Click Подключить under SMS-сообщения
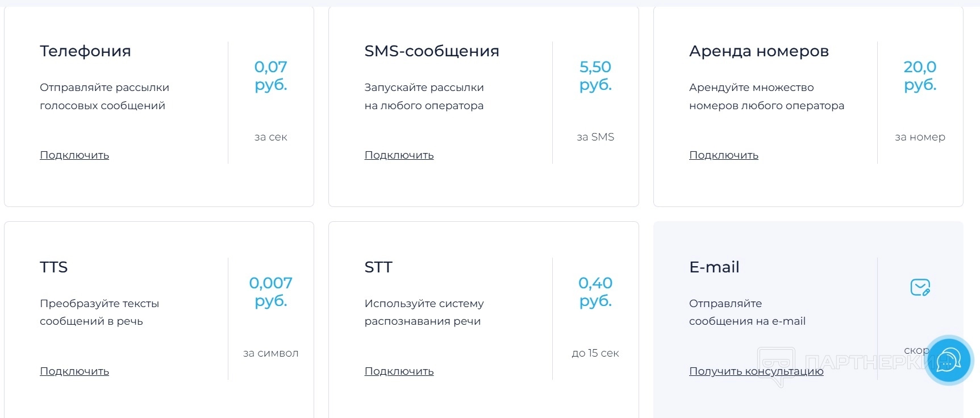This screenshot has width=980, height=418. point(399,155)
